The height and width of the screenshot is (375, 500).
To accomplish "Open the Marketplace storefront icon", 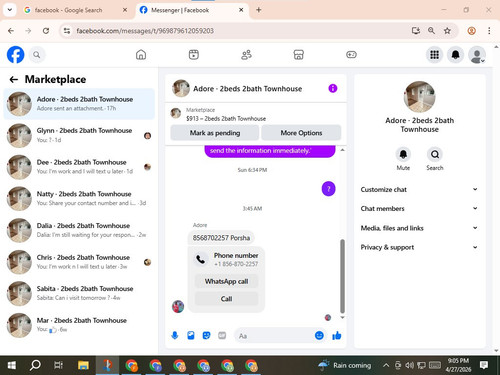I will click(299, 55).
